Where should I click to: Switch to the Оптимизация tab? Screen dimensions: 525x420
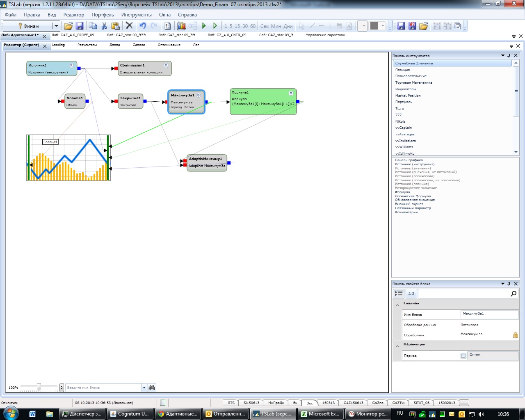pos(169,45)
